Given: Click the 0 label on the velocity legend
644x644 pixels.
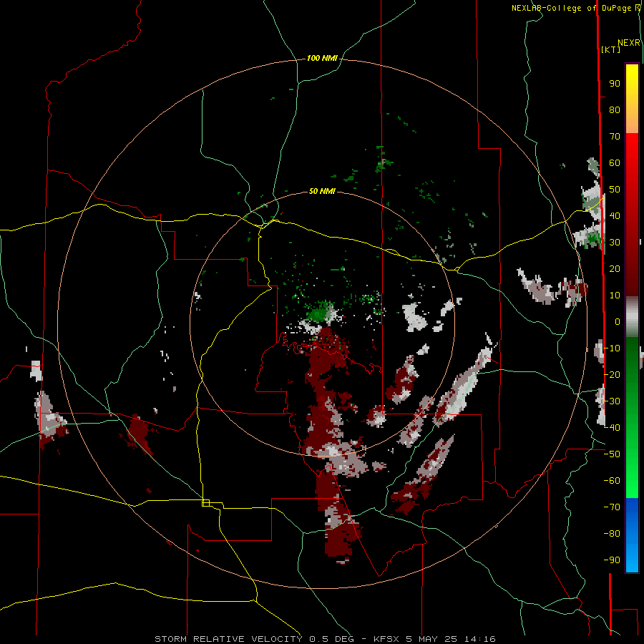Looking at the screenshot, I should tap(618, 322).
